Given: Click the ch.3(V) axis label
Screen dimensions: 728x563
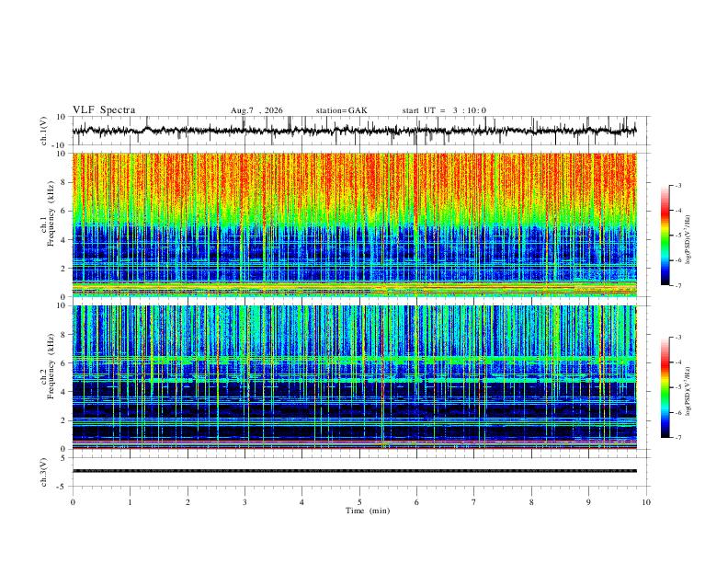Looking at the screenshot, I should point(44,473).
